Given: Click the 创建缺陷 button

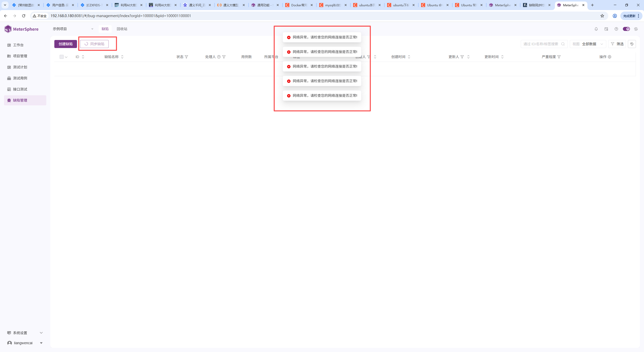Looking at the screenshot, I should [65, 44].
